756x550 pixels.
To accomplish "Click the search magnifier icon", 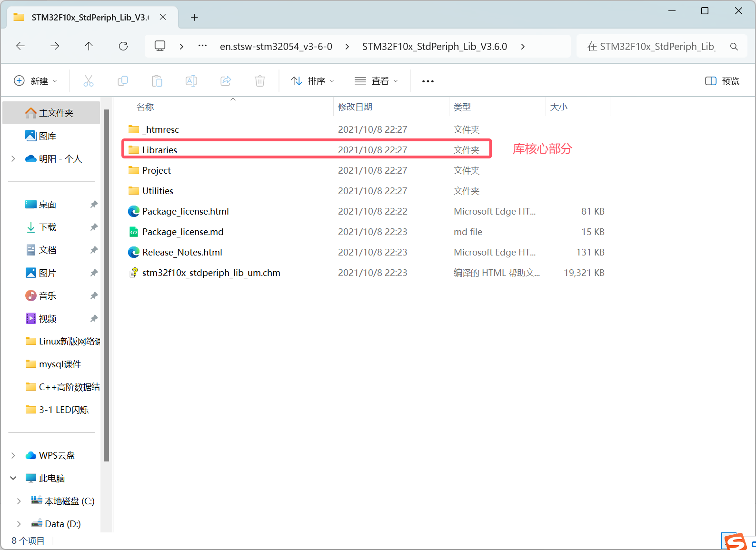I will pos(734,47).
